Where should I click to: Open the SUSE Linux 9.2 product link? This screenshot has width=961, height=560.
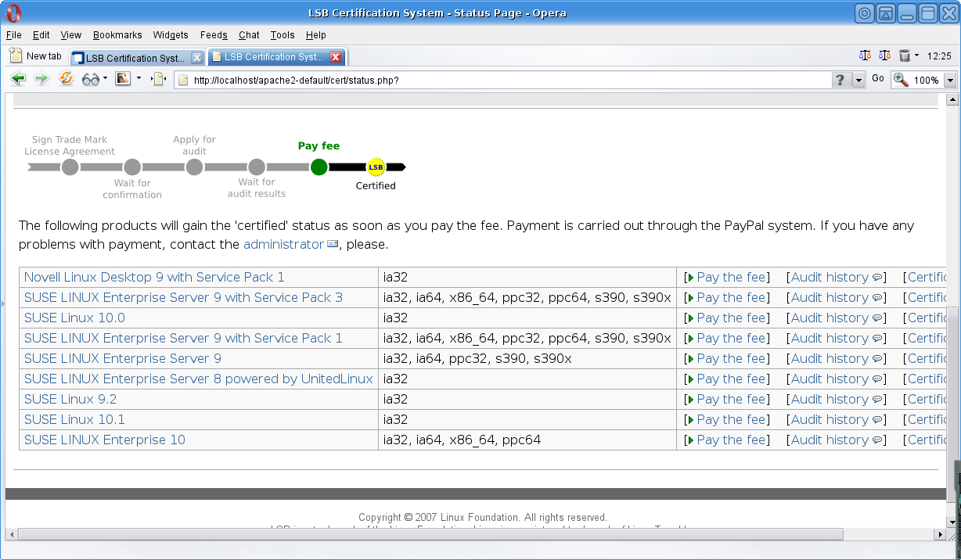(x=70, y=399)
